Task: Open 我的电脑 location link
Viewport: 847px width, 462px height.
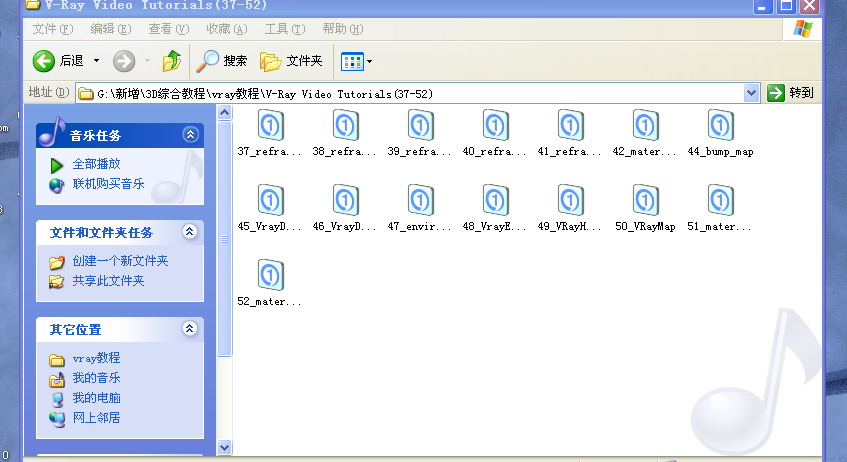Action: [x=96, y=398]
